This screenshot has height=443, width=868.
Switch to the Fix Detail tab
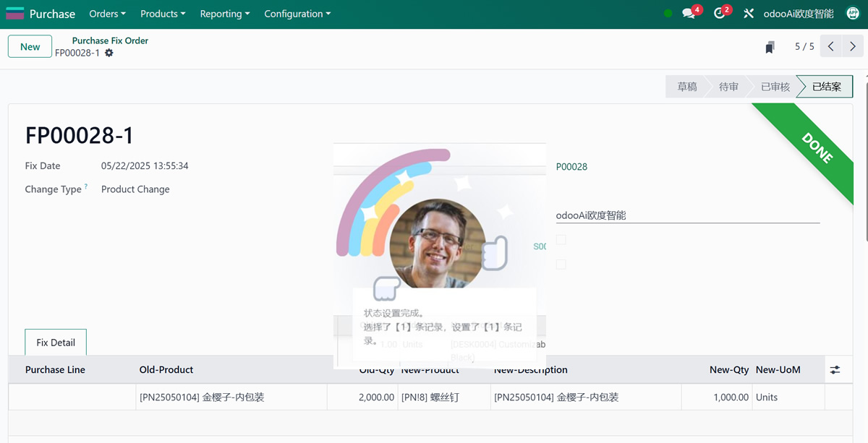click(56, 343)
